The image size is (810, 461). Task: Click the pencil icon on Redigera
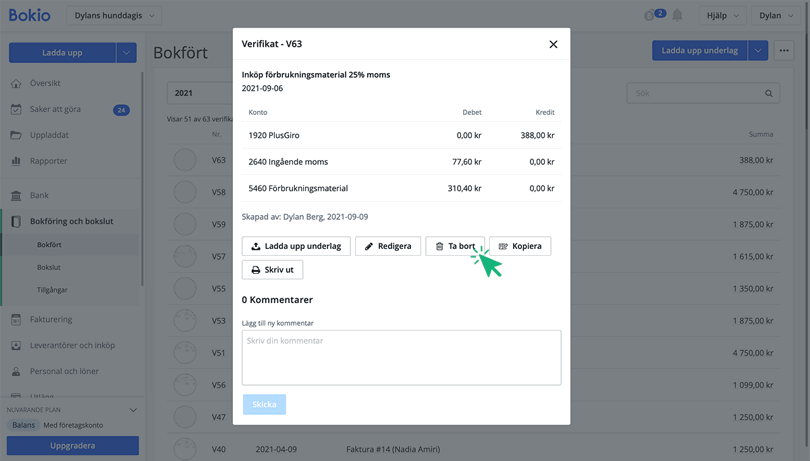click(369, 246)
